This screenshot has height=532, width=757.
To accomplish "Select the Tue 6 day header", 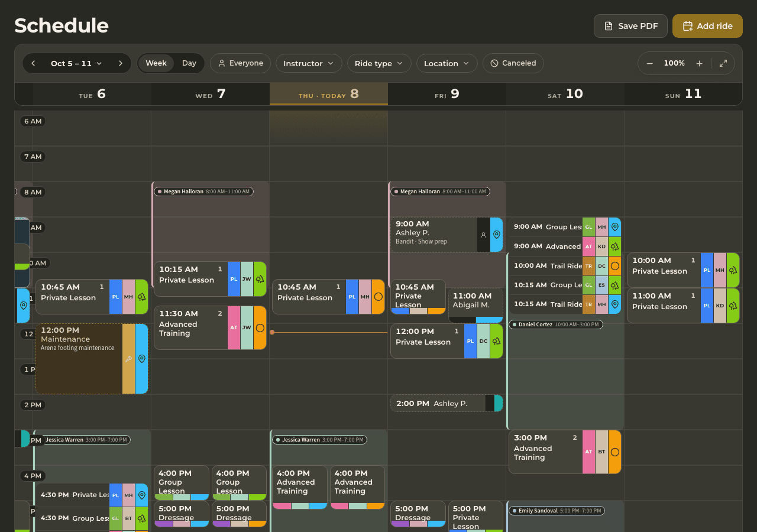I will [92, 94].
